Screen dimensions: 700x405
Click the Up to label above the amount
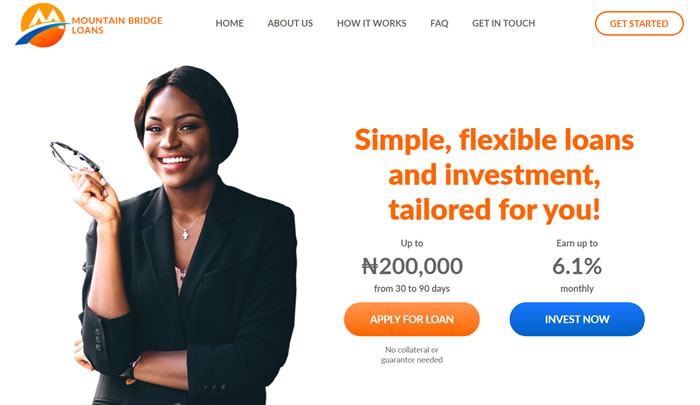pos(412,243)
